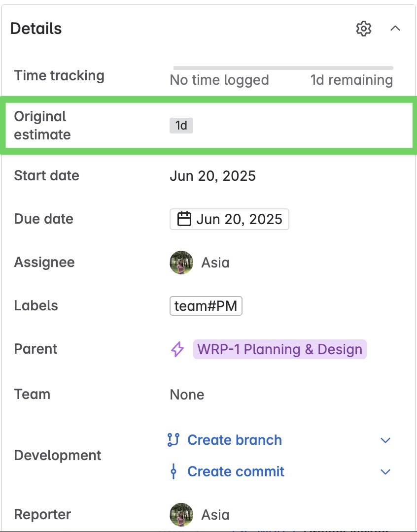Click the lightning epic icon beside Parent

177,350
